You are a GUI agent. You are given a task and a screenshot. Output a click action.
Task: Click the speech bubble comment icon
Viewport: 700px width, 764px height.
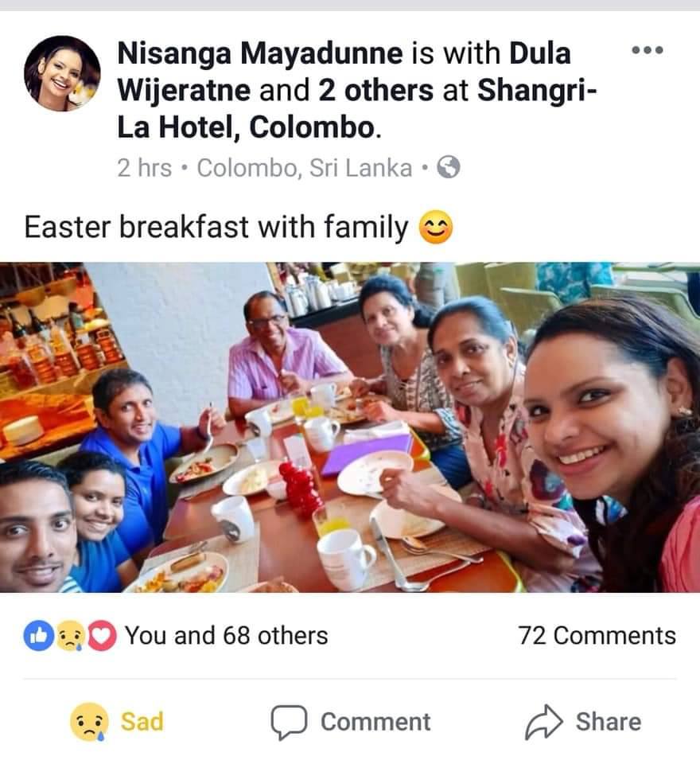click(x=289, y=722)
